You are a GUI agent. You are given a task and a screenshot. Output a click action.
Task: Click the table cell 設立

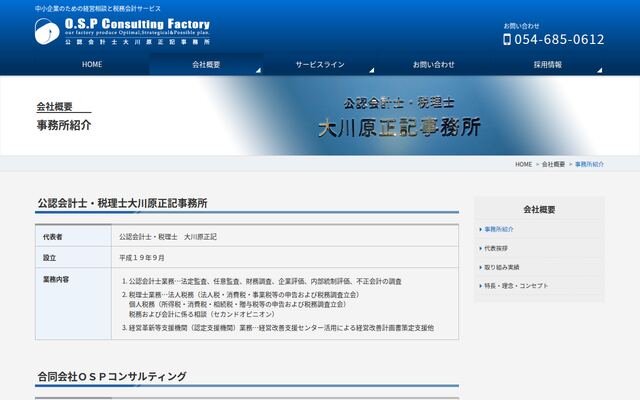[73, 258]
